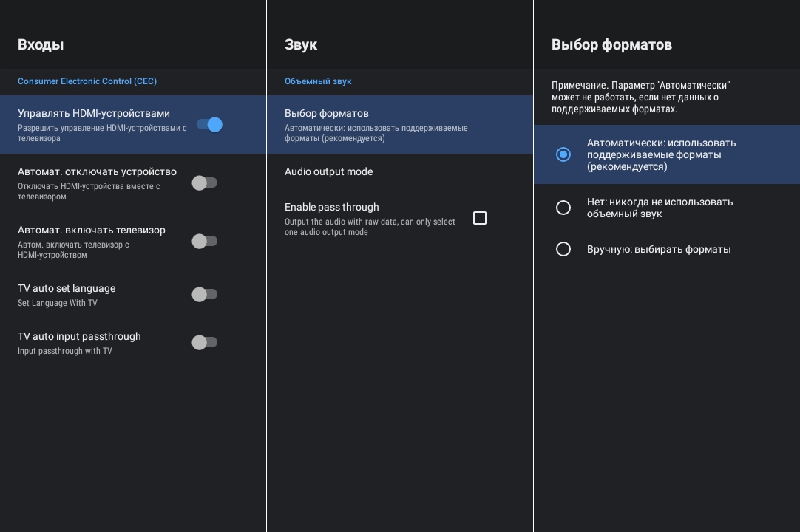The image size is (800, 532).
Task: Click the "Автомат. включать телевизор" label
Action: [92, 231]
